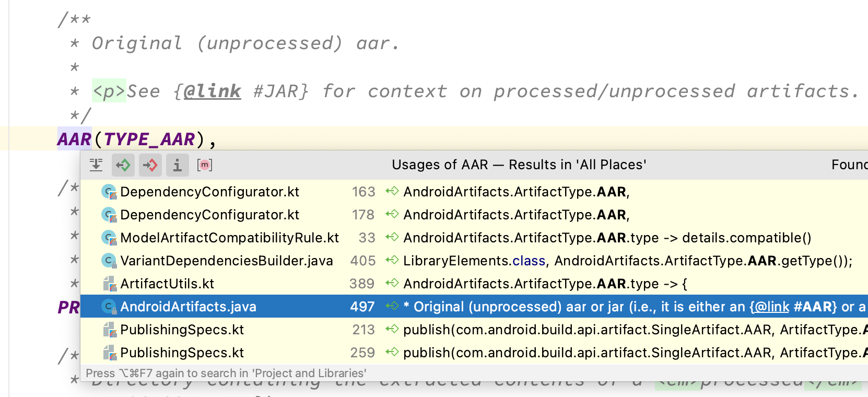Click the @link tag in the Javadoc comment
This screenshot has height=397, width=868.
pyautogui.click(x=212, y=91)
